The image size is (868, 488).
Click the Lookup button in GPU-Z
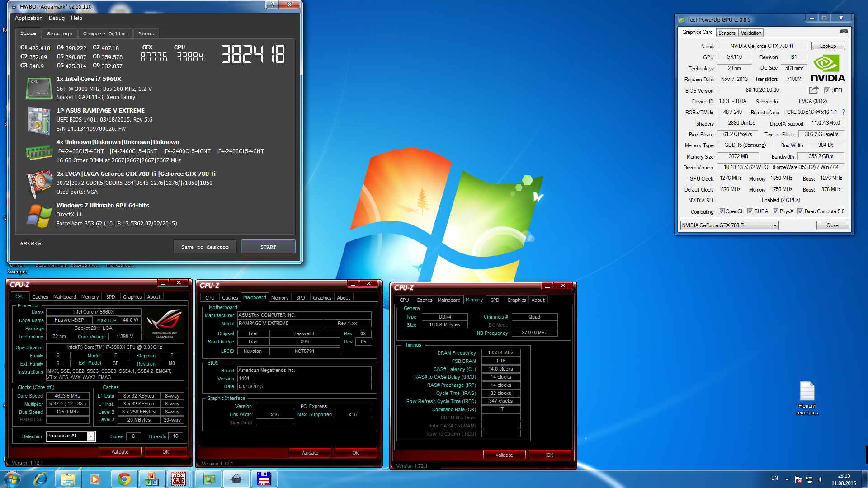828,46
